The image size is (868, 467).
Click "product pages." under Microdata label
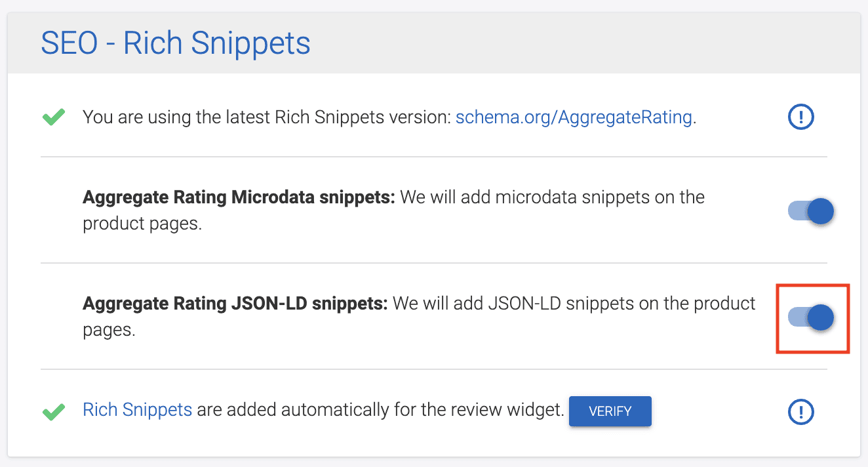click(142, 224)
